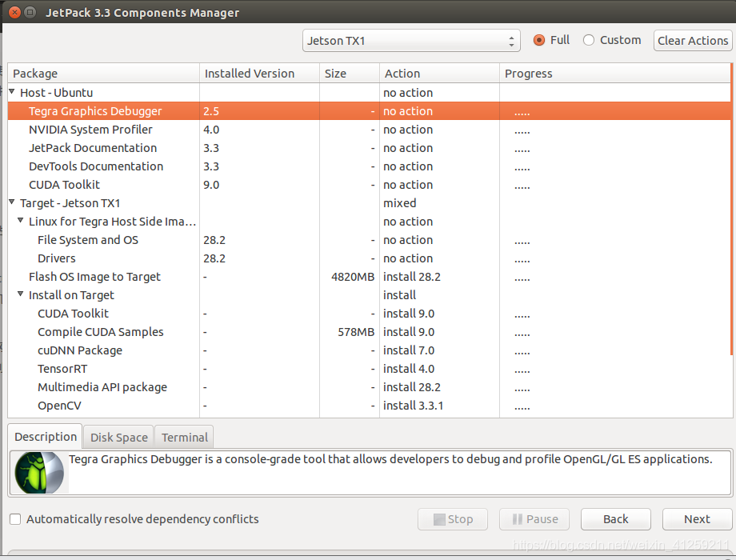The width and height of the screenshot is (736, 560).
Task: Click the package list vertical scrollbar
Action: [731, 210]
